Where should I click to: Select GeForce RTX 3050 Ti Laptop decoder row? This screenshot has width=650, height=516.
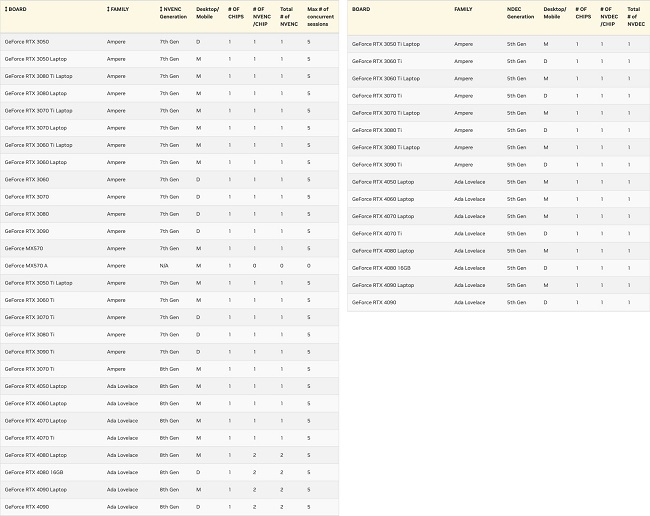click(498, 44)
